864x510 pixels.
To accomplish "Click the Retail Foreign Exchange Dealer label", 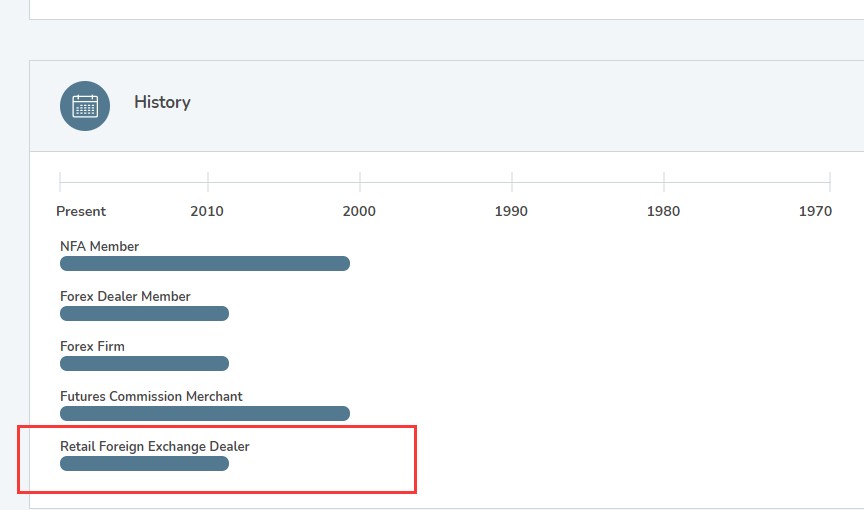I will (x=154, y=446).
